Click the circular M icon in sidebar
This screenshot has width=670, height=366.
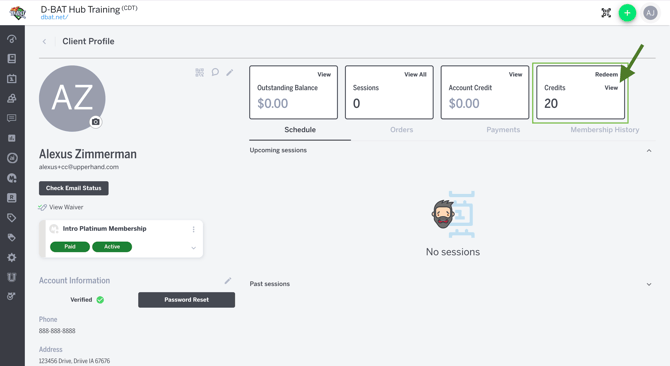(x=12, y=178)
